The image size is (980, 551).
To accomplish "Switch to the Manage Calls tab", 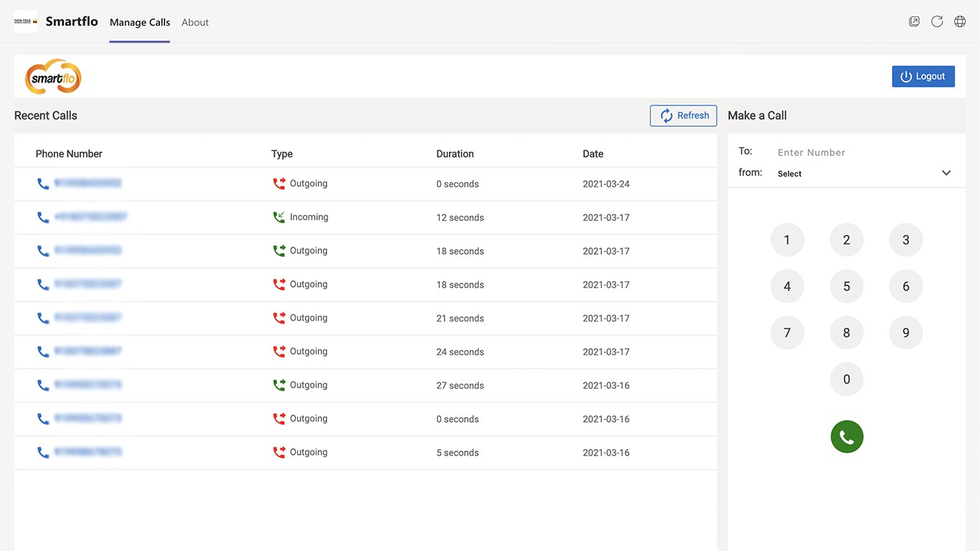I will 140,22.
